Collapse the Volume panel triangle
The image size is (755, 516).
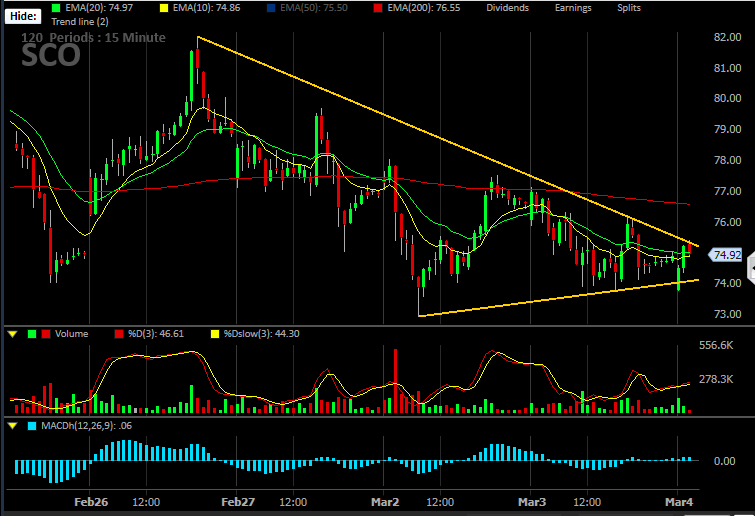(13, 334)
